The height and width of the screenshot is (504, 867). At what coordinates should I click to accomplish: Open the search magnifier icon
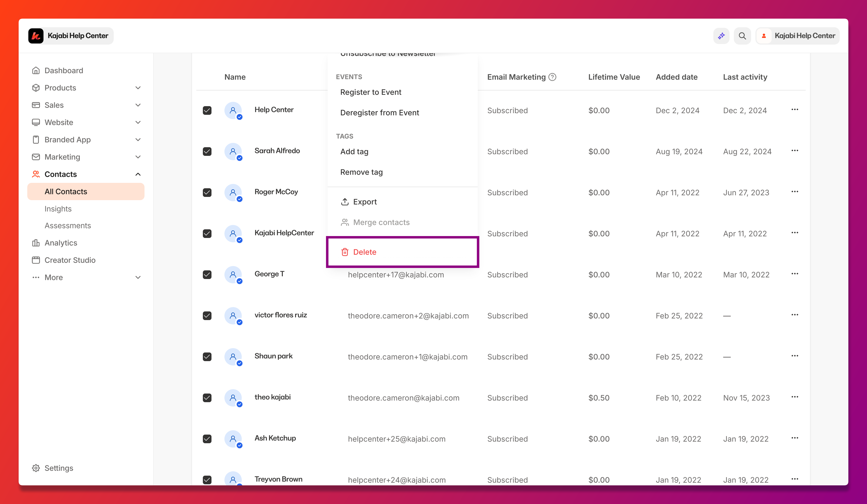[x=742, y=36]
